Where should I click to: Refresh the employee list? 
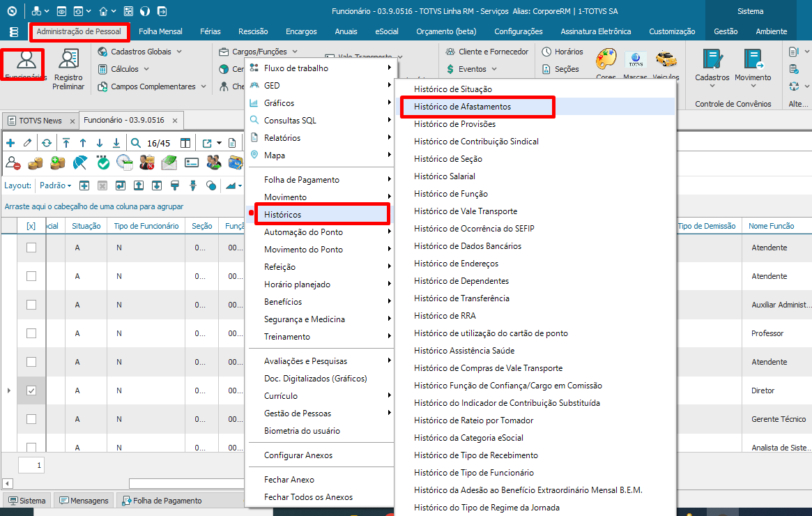(47, 143)
